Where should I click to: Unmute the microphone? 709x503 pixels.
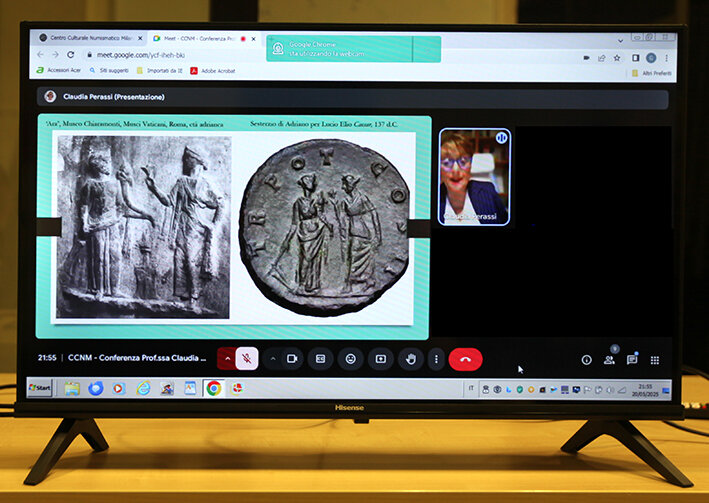[246, 359]
